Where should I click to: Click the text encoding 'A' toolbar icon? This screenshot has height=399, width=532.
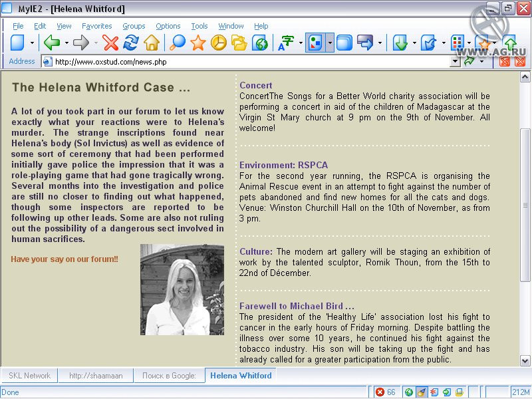(286, 43)
